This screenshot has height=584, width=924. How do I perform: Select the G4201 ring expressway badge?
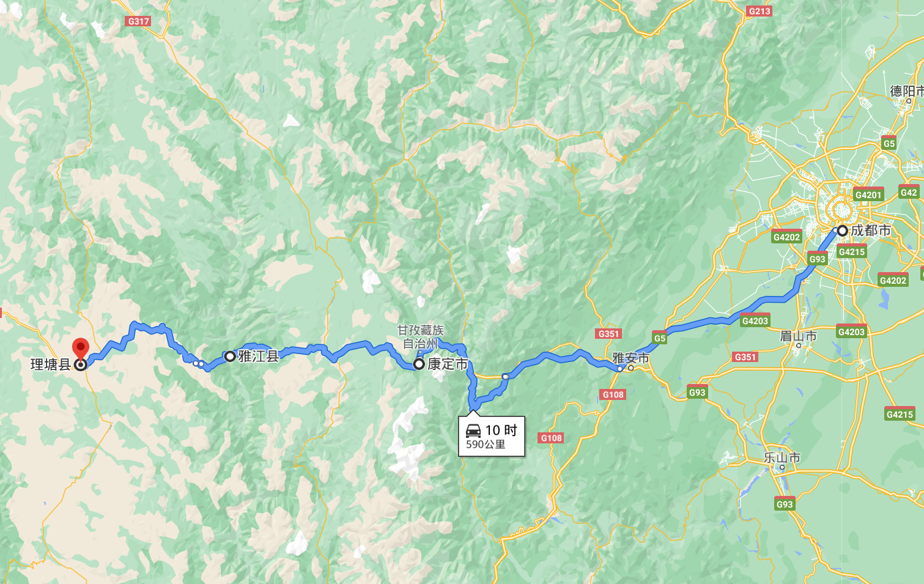click(868, 194)
